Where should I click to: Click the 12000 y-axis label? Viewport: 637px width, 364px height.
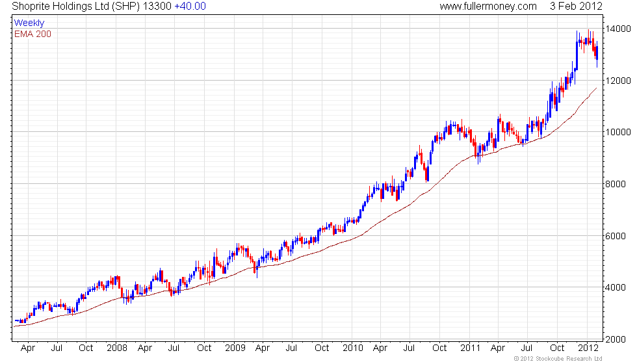point(618,81)
